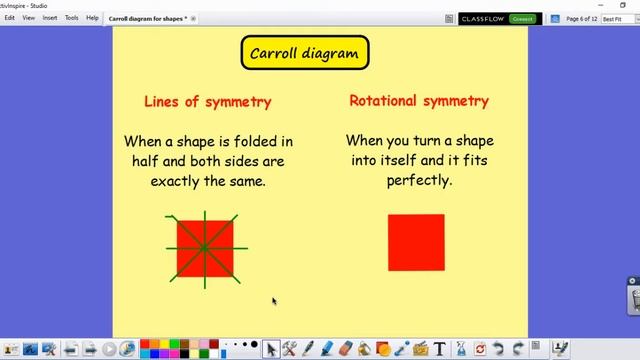Open the Tools wrench and screwdriver icon
The height and width of the screenshot is (360, 640).
tap(290, 349)
